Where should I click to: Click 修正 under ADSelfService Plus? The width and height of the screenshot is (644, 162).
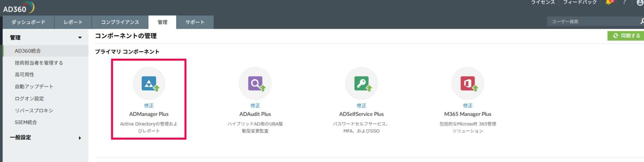[x=361, y=105]
